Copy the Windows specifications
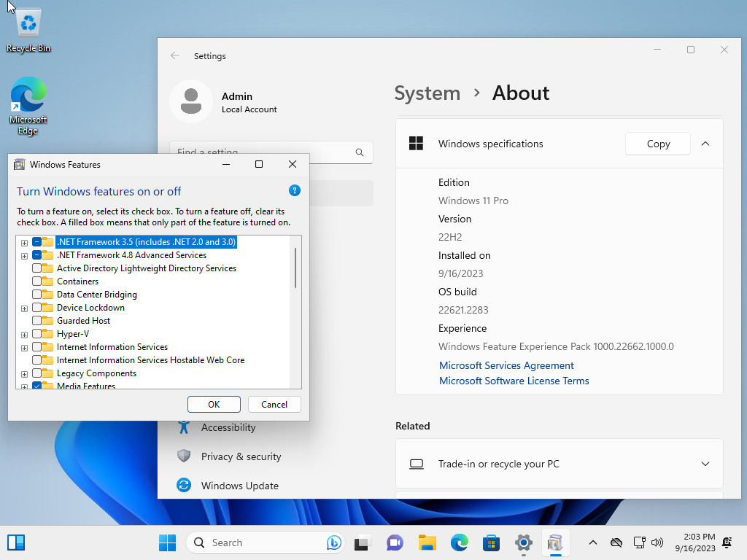The image size is (747, 560). pos(658,144)
